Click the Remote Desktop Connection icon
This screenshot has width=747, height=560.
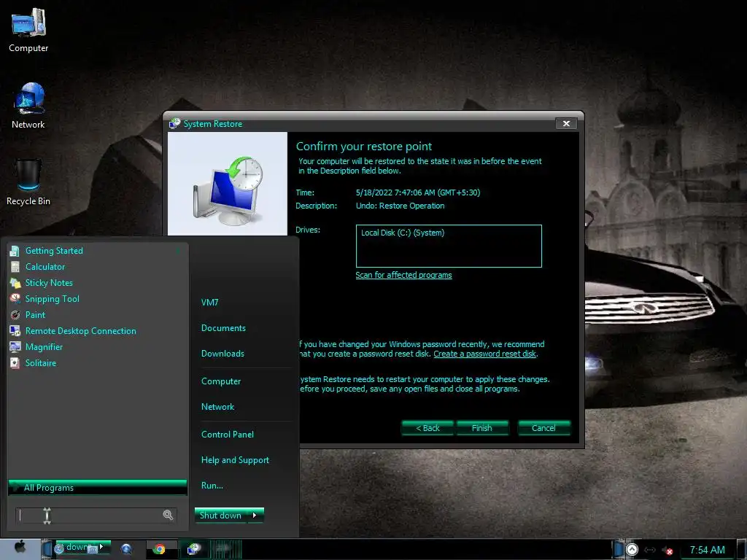pyautogui.click(x=15, y=331)
